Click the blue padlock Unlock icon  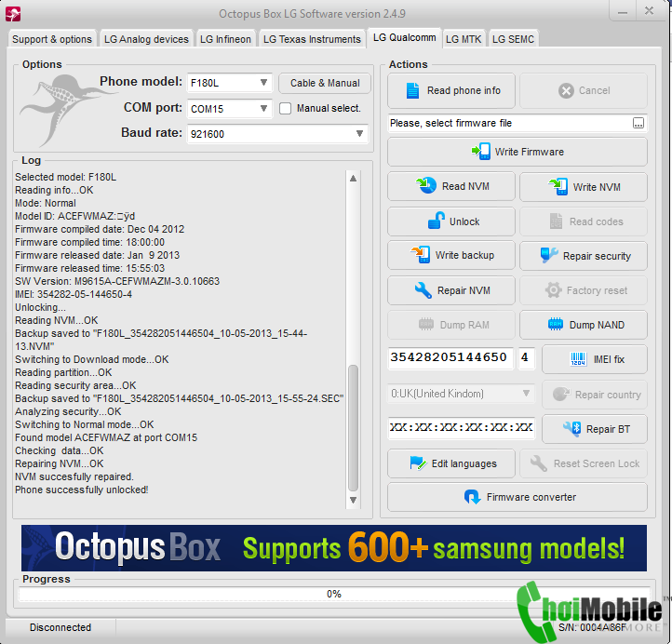click(x=437, y=221)
